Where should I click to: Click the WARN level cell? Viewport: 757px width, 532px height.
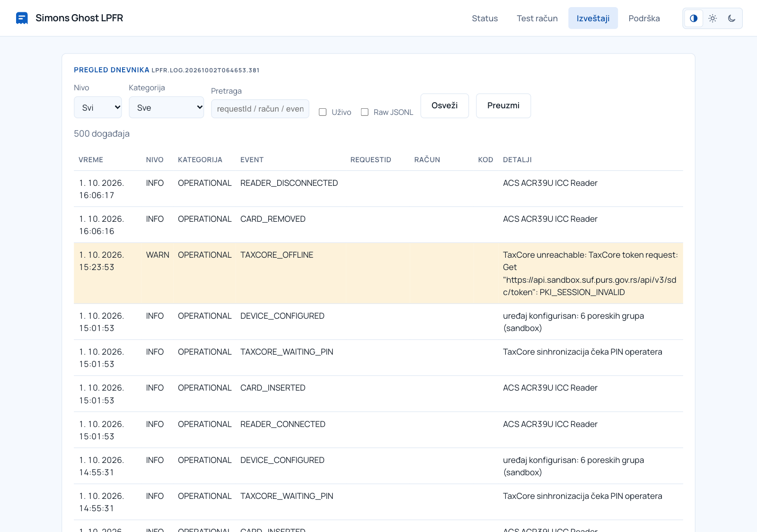[158, 255]
